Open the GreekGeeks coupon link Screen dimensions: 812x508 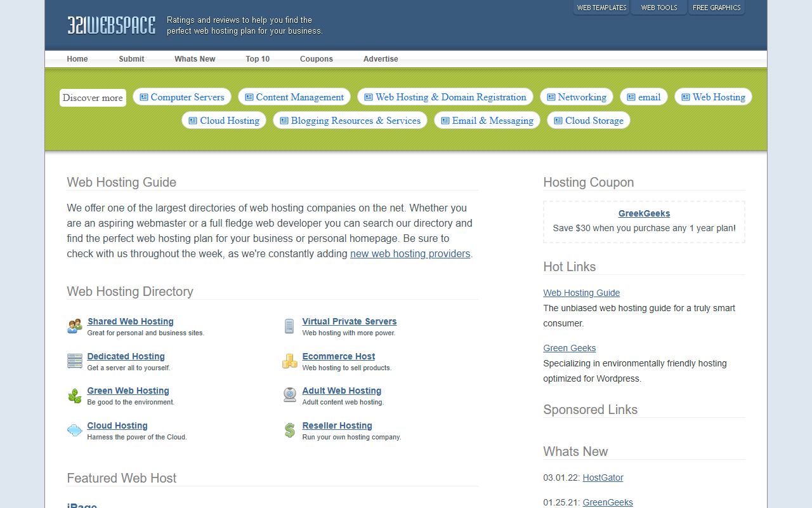(x=644, y=214)
